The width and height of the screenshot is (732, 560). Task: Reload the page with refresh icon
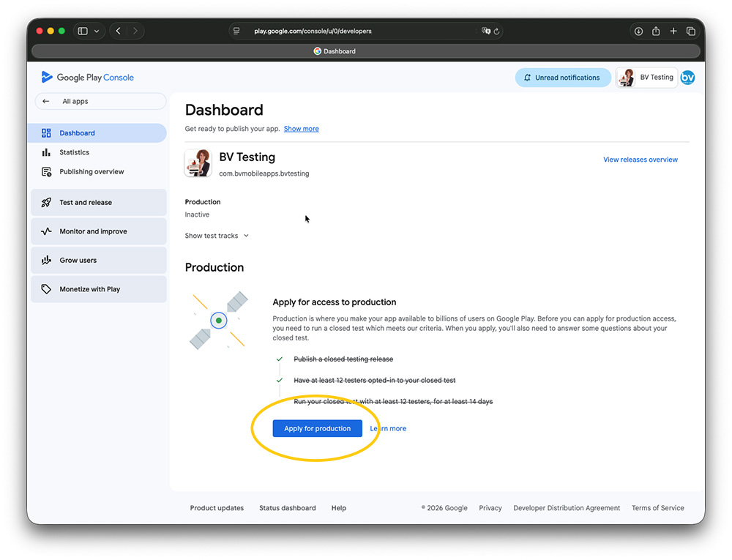(497, 31)
